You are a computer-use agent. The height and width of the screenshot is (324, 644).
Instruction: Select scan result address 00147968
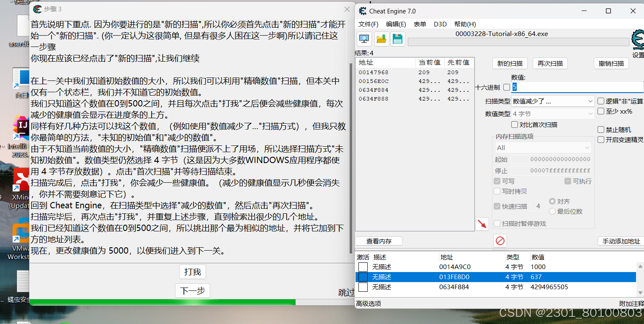(x=374, y=72)
